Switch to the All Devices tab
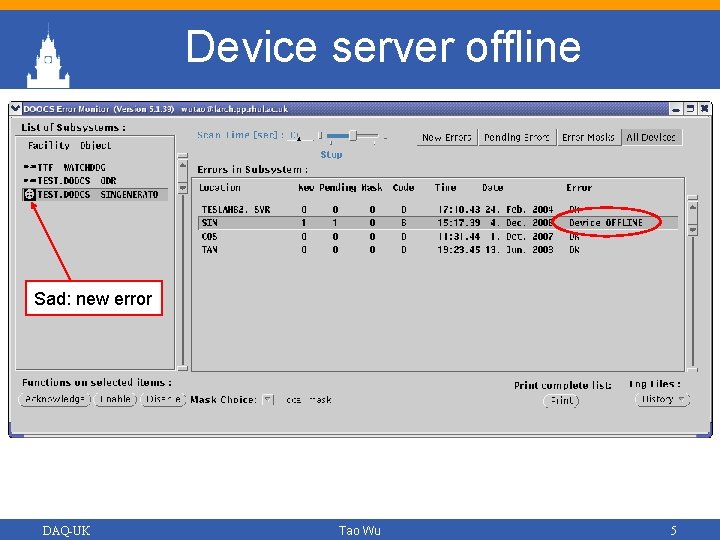The height and width of the screenshot is (540, 720). click(651, 137)
